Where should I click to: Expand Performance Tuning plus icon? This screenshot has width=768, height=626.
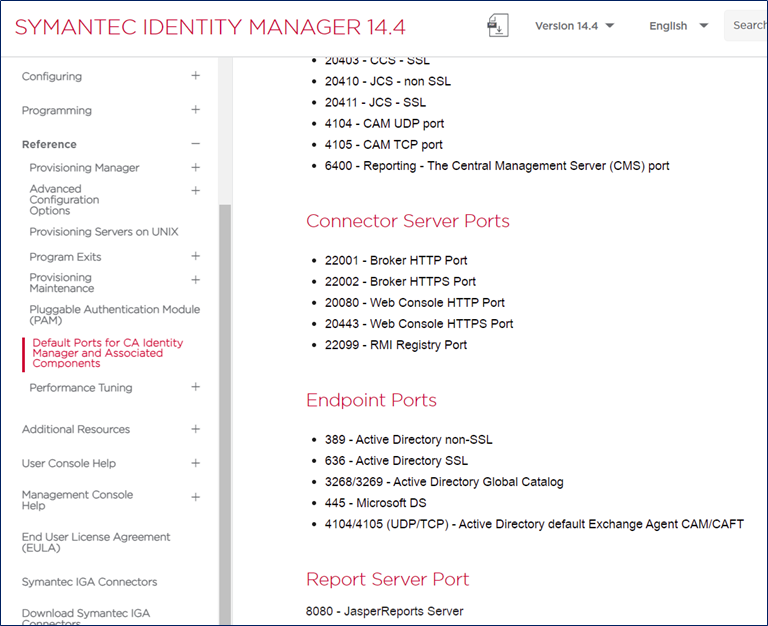tap(195, 387)
